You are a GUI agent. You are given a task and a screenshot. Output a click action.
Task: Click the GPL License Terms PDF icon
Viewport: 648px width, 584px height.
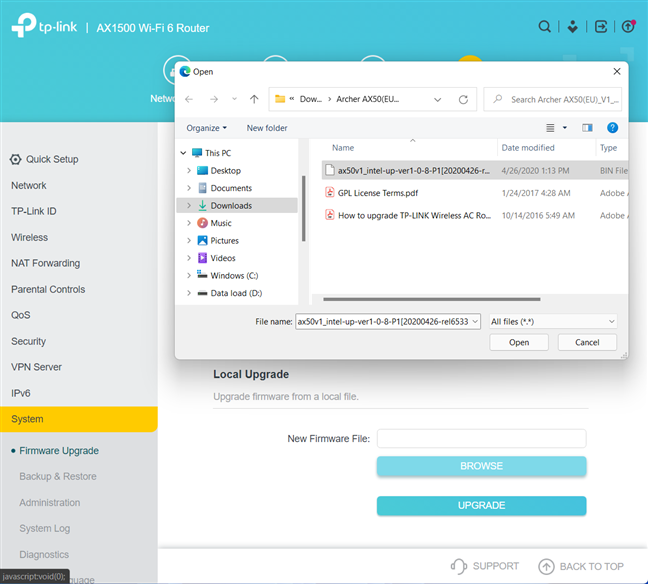329,193
